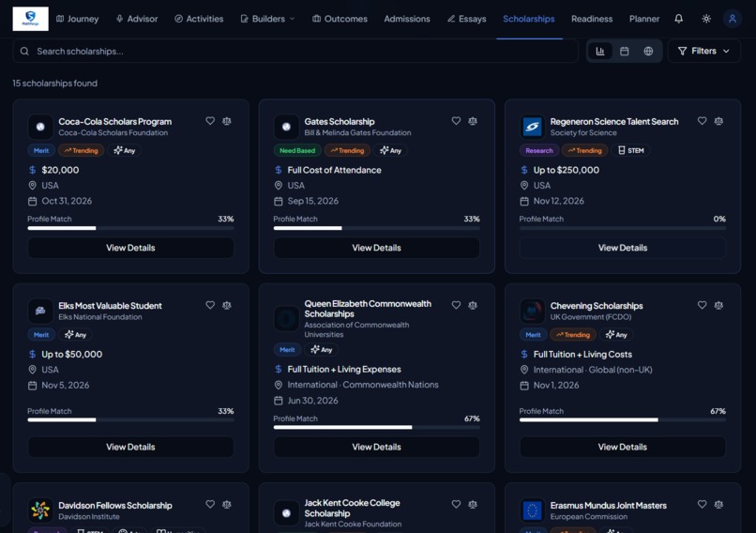Favorite Chevening Scholarships
The image size is (756, 533).
702,305
